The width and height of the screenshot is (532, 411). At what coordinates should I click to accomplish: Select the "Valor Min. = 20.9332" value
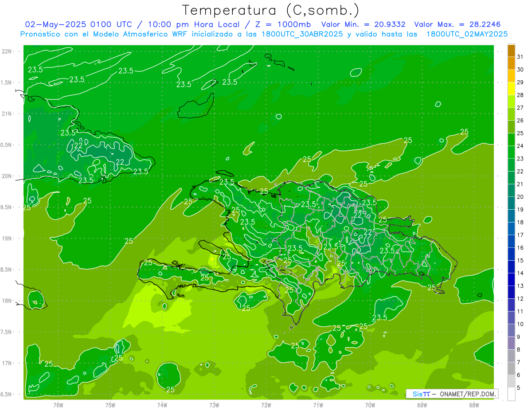point(363,24)
